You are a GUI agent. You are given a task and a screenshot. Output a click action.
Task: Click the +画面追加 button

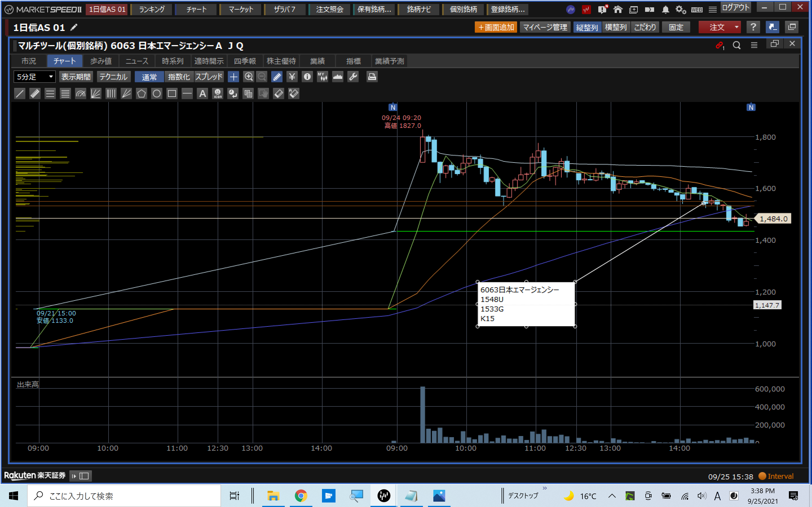pyautogui.click(x=496, y=27)
